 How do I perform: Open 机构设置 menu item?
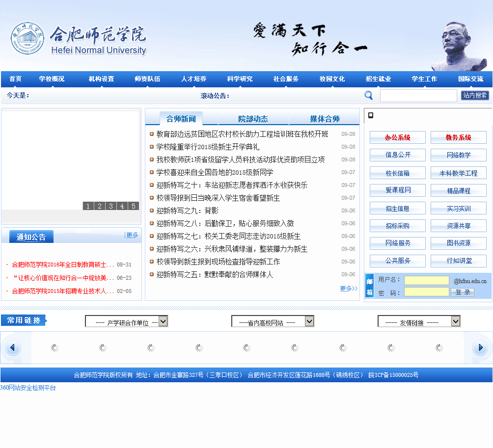click(101, 79)
